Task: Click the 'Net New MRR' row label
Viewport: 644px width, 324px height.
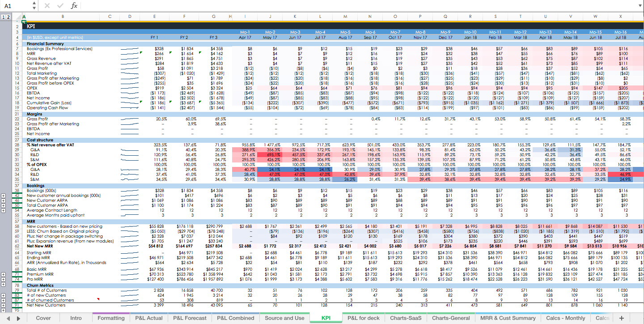Action: 40,246
